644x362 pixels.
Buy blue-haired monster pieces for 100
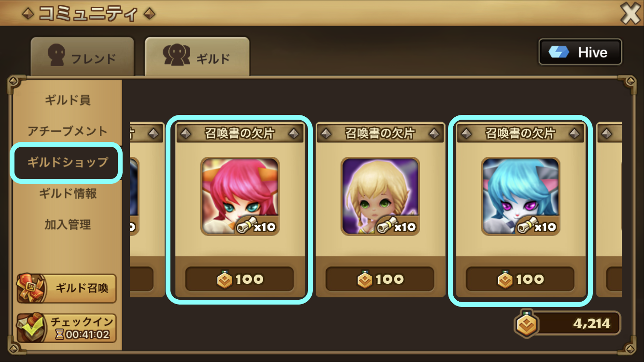coord(520,279)
